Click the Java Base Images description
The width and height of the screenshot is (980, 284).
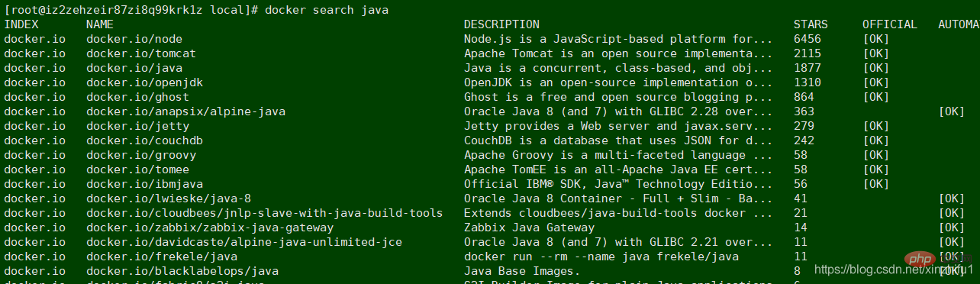pyautogui.click(x=522, y=271)
